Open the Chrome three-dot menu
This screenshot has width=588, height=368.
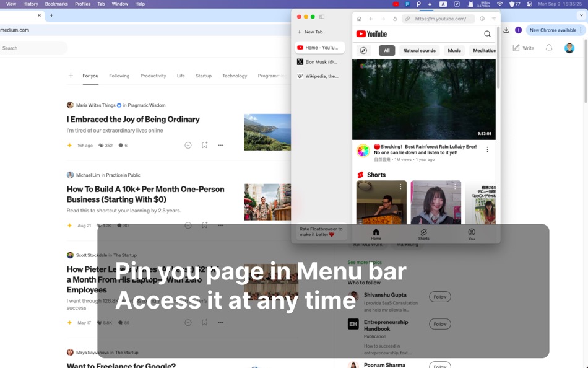(x=581, y=30)
